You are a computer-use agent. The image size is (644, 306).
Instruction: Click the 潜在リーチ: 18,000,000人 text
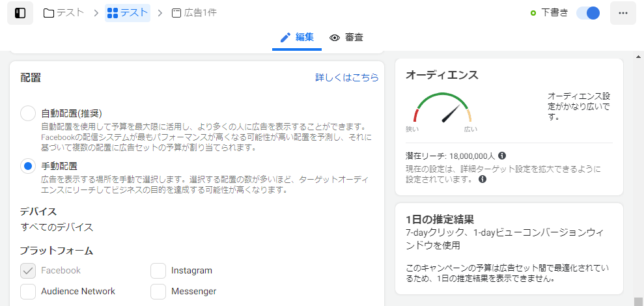pos(450,156)
